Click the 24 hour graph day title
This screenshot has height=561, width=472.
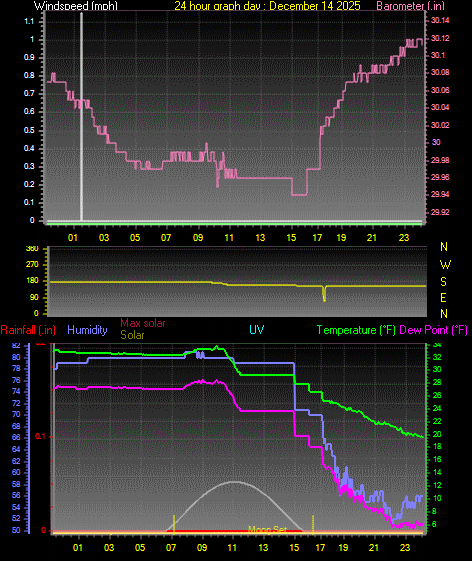tap(267, 6)
